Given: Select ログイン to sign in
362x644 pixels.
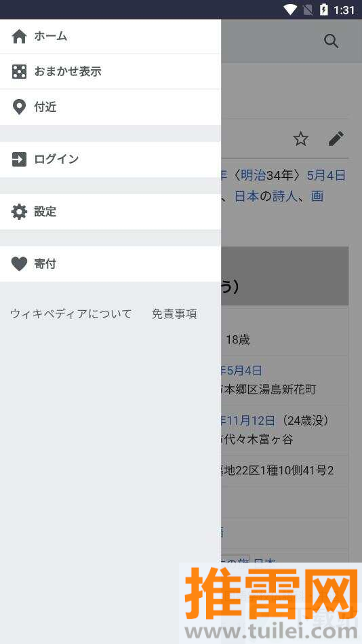Looking at the screenshot, I should click(x=110, y=159).
